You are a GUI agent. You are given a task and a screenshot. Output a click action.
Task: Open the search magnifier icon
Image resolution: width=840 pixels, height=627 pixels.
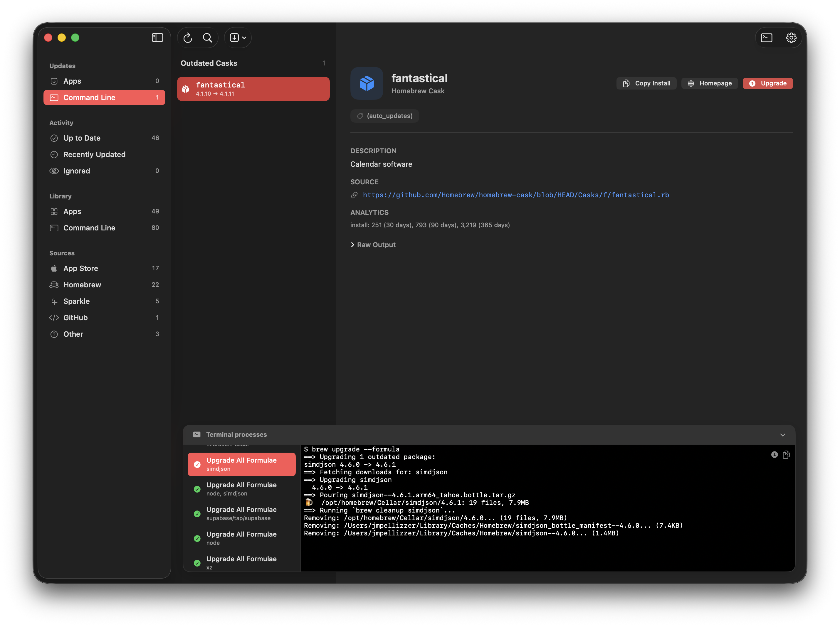point(207,38)
